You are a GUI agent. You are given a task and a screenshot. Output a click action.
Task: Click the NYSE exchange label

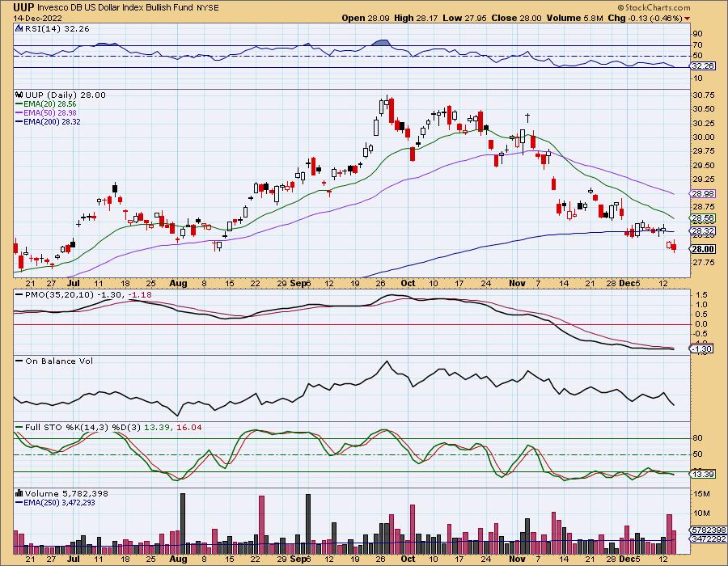[x=208, y=8]
